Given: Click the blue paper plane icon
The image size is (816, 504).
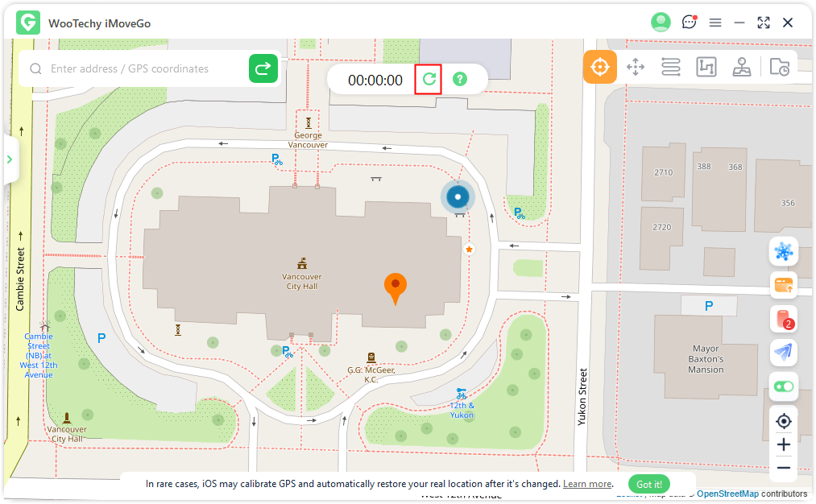Looking at the screenshot, I should coord(783,353).
